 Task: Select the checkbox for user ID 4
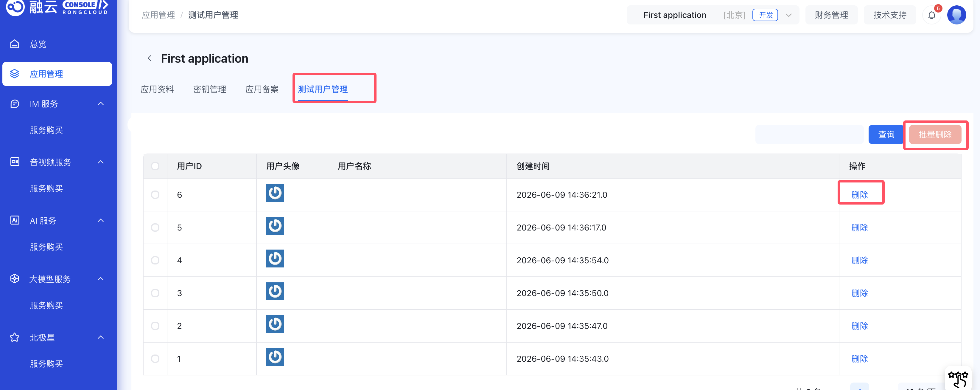[x=155, y=261]
